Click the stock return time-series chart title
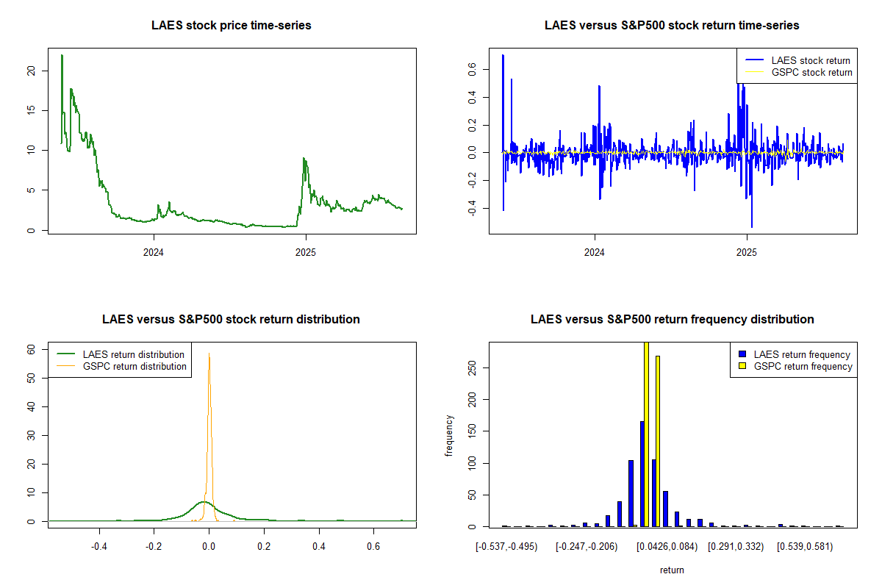The width and height of the screenshot is (882, 588). tap(672, 26)
